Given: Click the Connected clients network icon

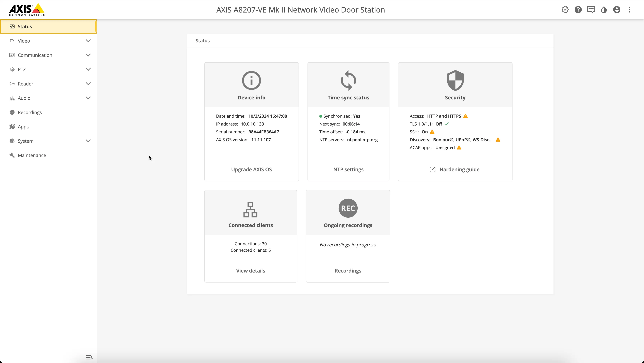Looking at the screenshot, I should 250,210.
